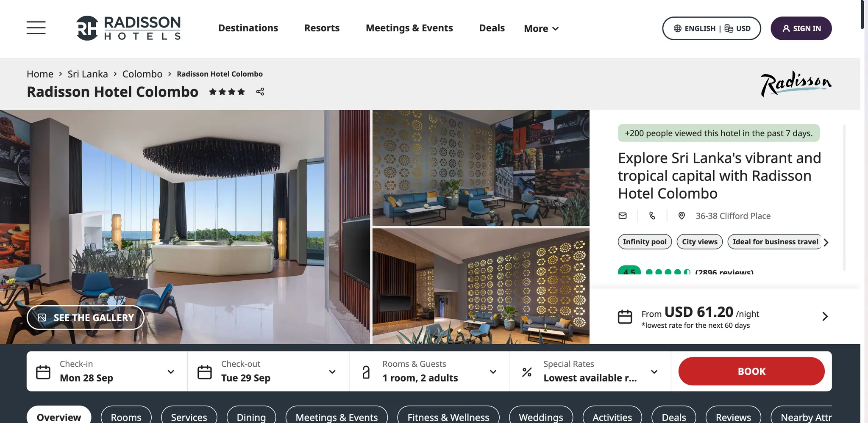The width and height of the screenshot is (868, 423).
Task: Click the Radisson Hotels logo
Action: point(128,28)
